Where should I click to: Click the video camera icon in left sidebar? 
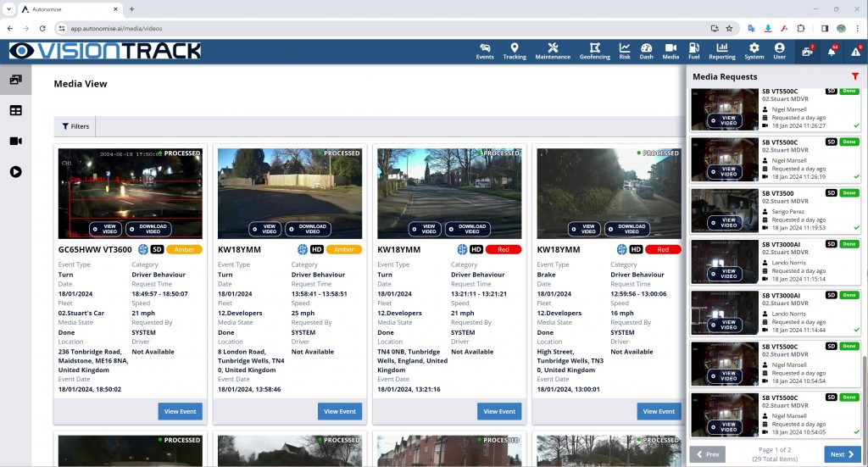[x=15, y=141]
